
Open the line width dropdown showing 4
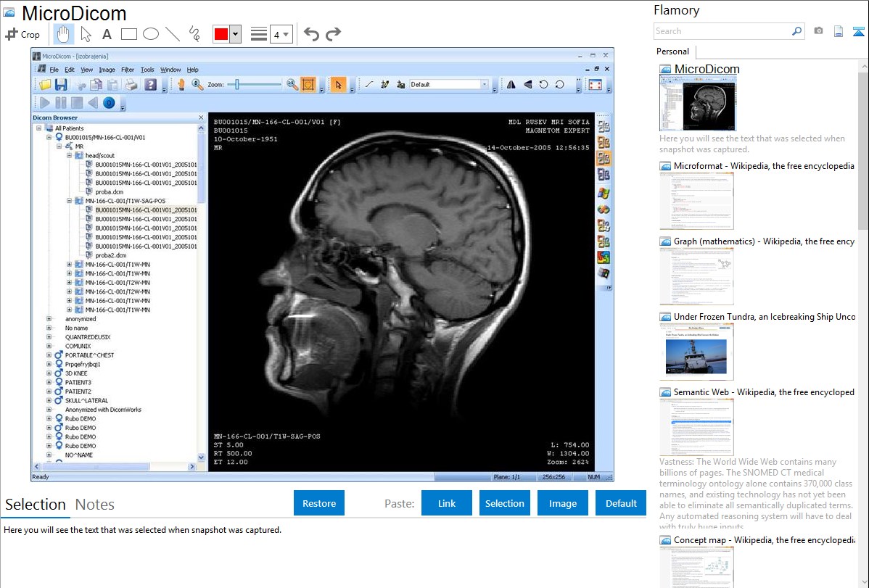coord(281,34)
